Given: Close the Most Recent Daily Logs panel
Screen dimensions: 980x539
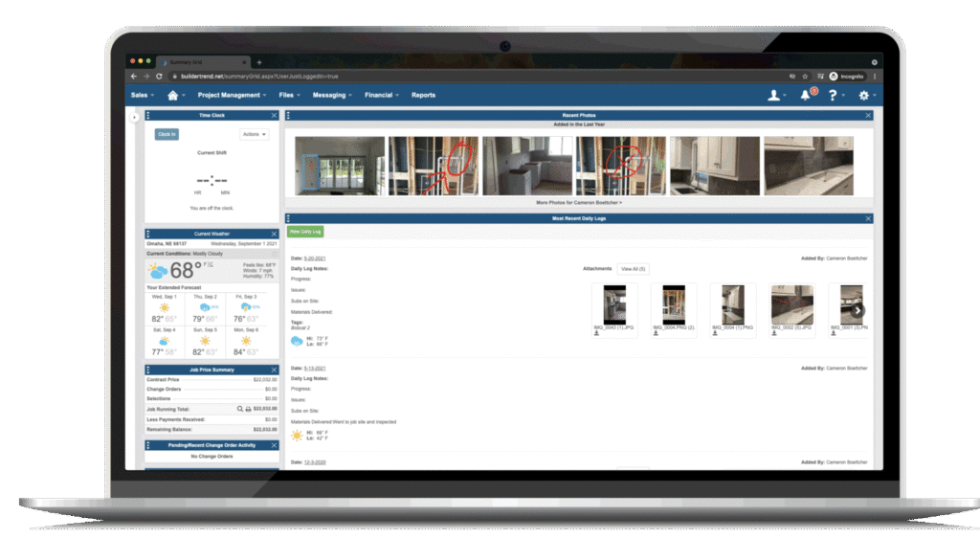Looking at the screenshot, I should point(868,218).
